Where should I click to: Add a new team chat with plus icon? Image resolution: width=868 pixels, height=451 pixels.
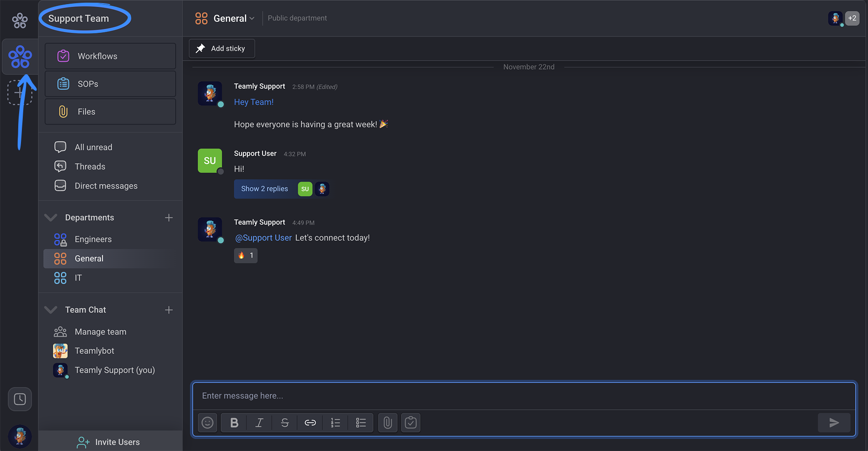click(x=169, y=310)
